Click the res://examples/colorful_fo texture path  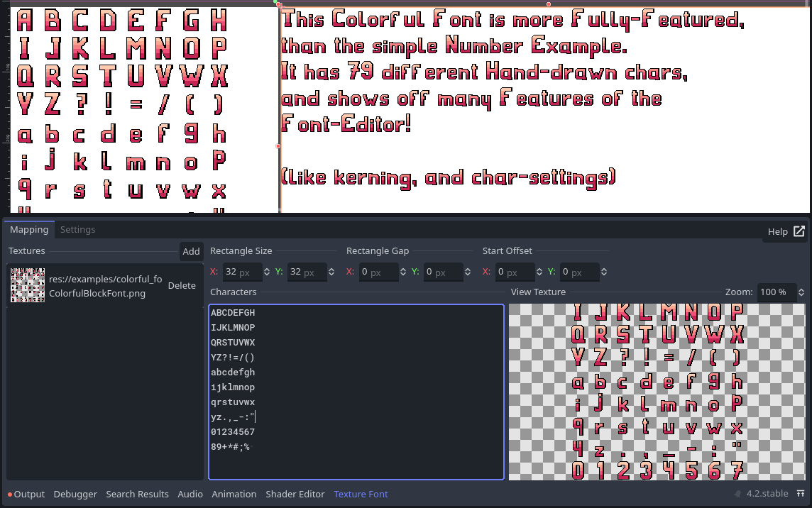point(106,279)
